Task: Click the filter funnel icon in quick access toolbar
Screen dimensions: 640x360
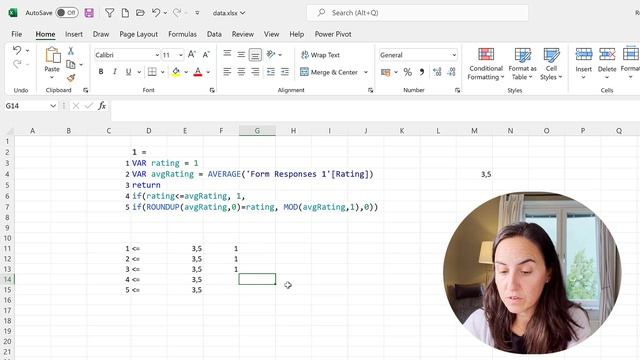Action: [x=109, y=13]
